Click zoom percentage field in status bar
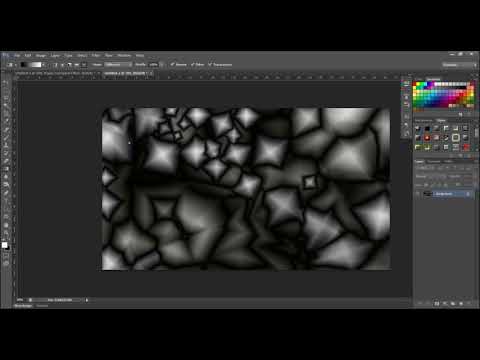The width and height of the screenshot is (480, 360). click(21, 300)
